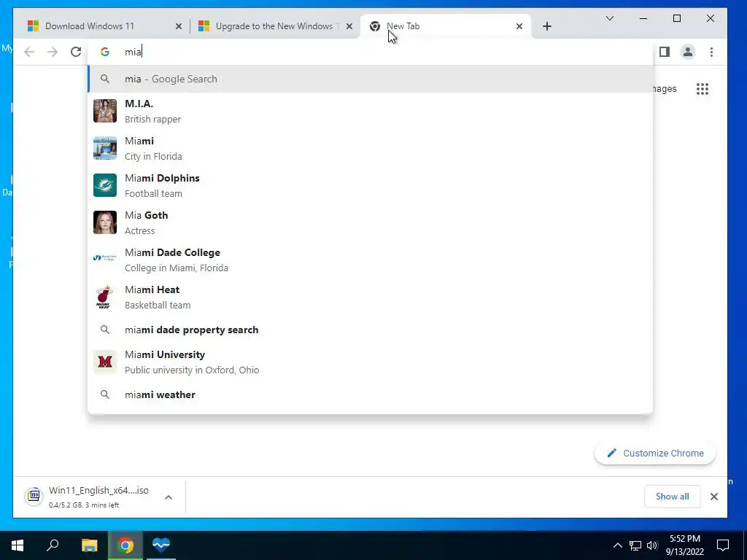The width and height of the screenshot is (747, 560).
Task: Expand options for Win11 ISO download
Action: pos(169,497)
